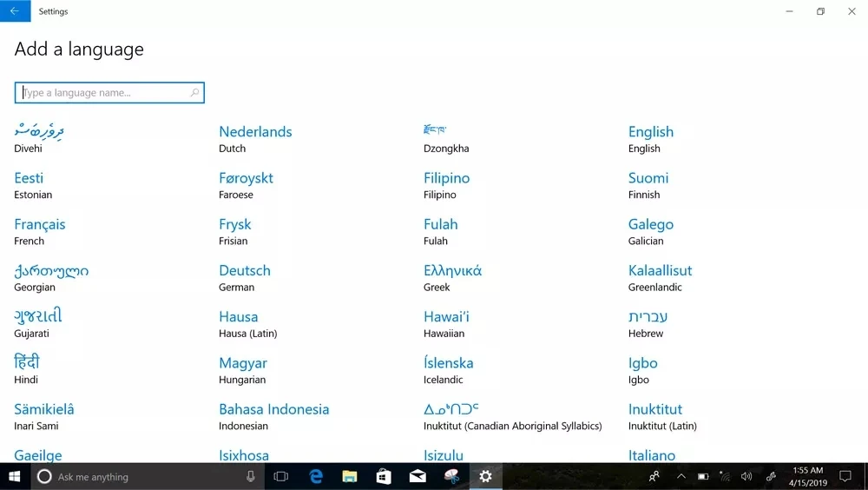The width and height of the screenshot is (868, 490).
Task: Click the volume speaker icon
Action: (746, 477)
